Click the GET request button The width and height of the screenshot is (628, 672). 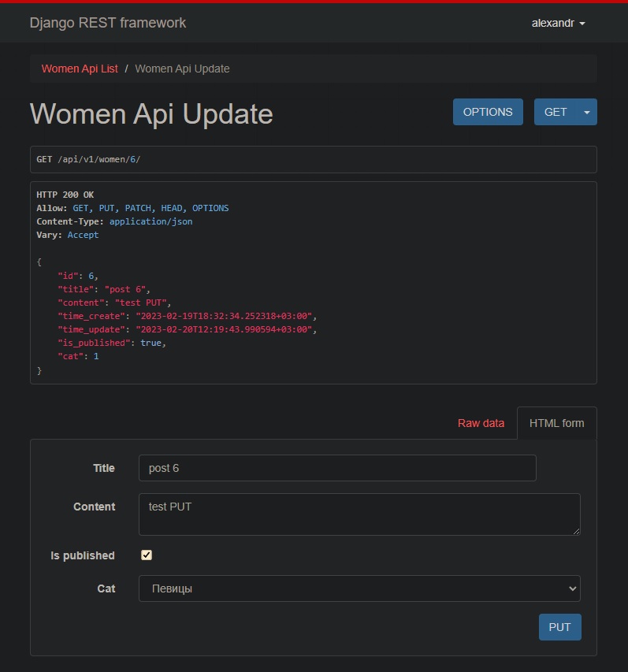click(x=556, y=112)
